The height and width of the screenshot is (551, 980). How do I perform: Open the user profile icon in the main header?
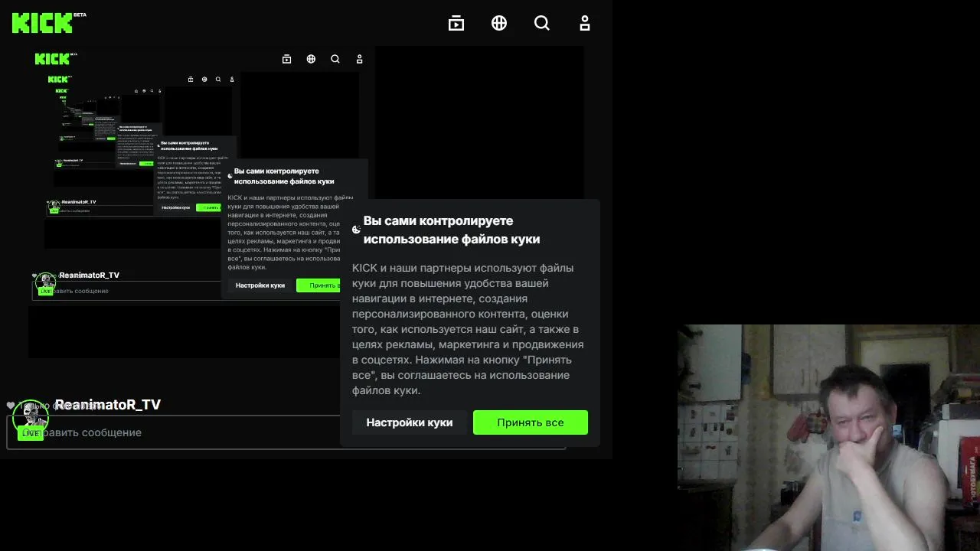click(585, 23)
